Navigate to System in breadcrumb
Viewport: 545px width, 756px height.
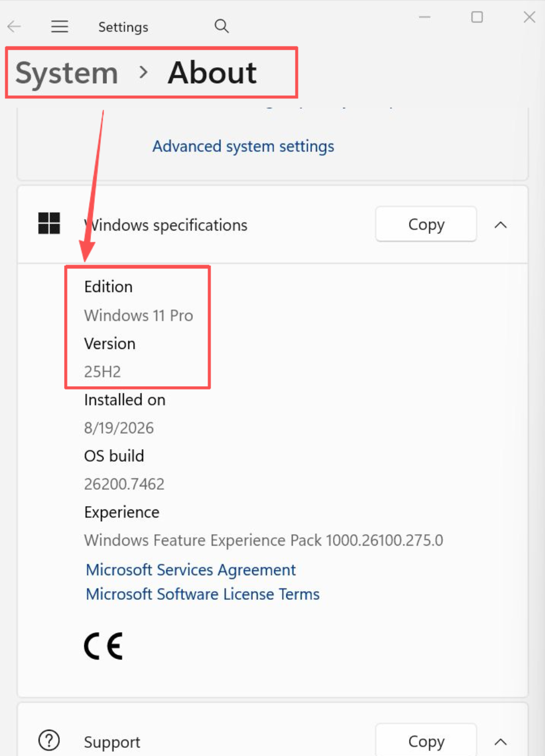(67, 73)
